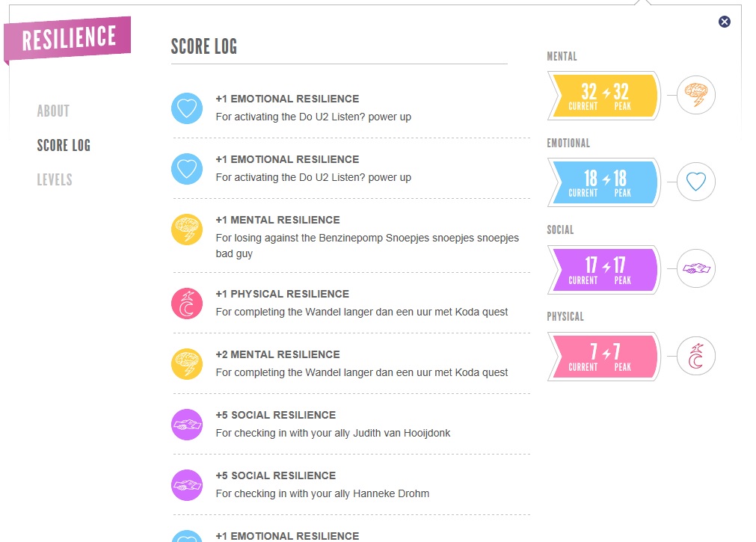Click the Social handshake icon in the right panel
Image resolution: width=756 pixels, height=542 pixels.
pyautogui.click(x=696, y=269)
